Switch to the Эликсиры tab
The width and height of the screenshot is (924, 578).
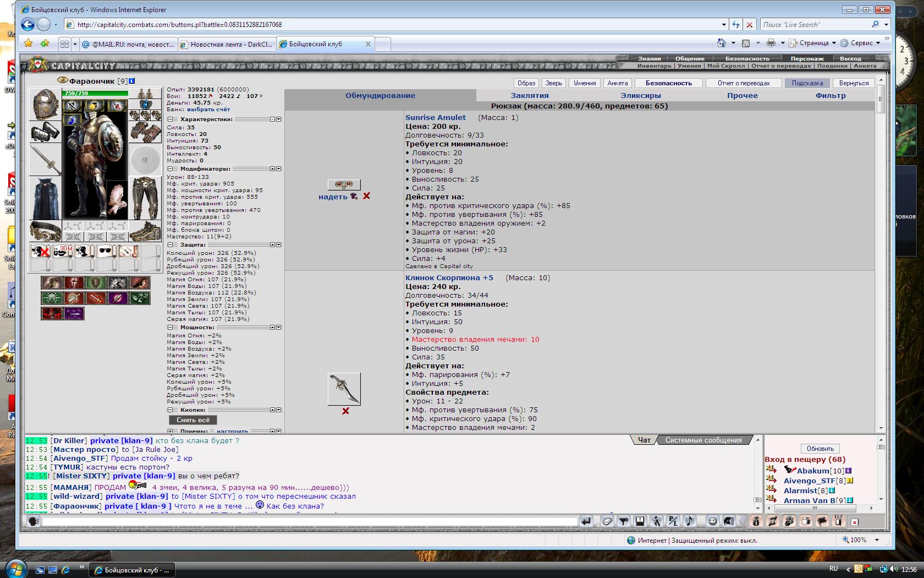(640, 95)
